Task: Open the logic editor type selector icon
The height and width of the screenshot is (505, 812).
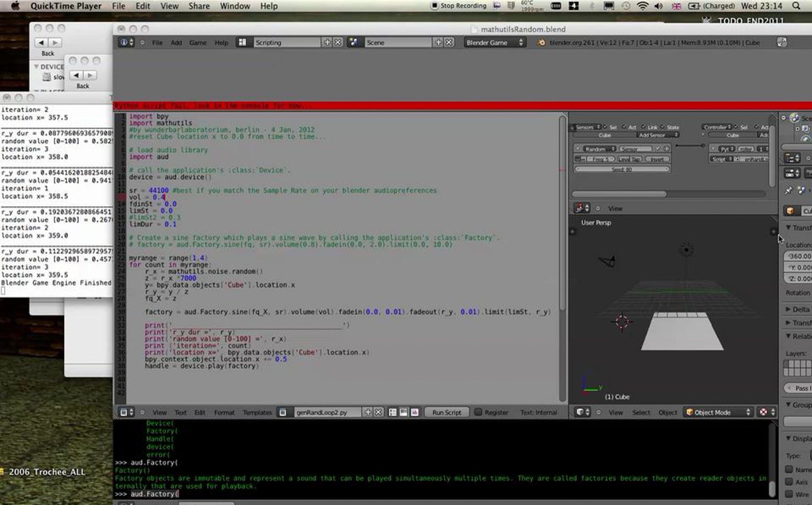Action: (582, 208)
